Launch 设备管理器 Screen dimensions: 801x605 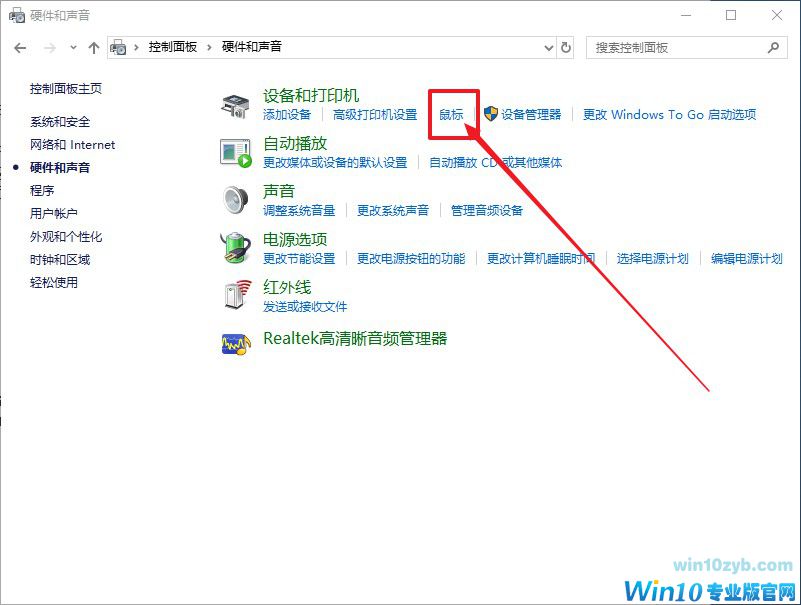click(x=531, y=114)
